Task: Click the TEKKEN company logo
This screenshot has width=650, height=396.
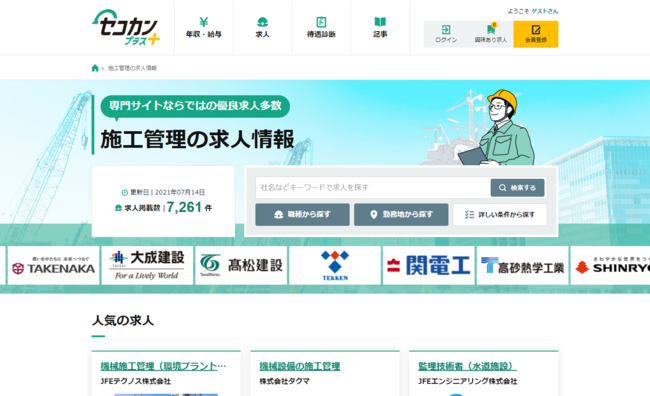Action: [335, 265]
